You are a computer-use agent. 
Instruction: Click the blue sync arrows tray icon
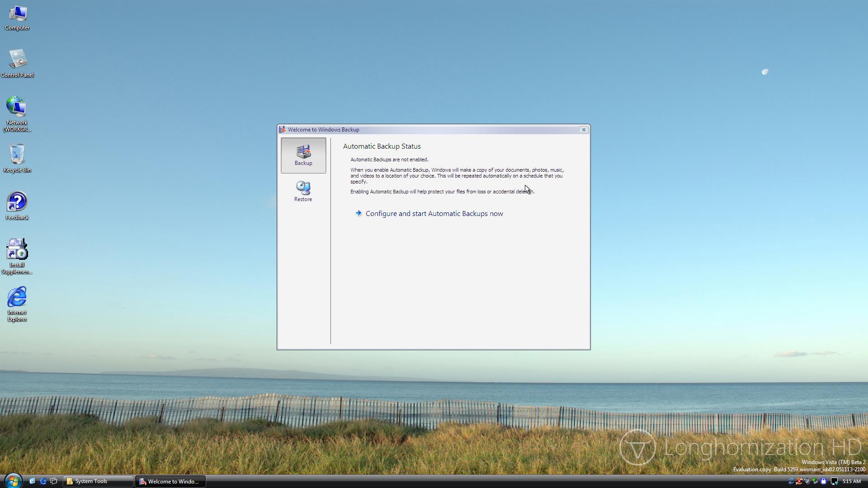click(x=791, y=481)
